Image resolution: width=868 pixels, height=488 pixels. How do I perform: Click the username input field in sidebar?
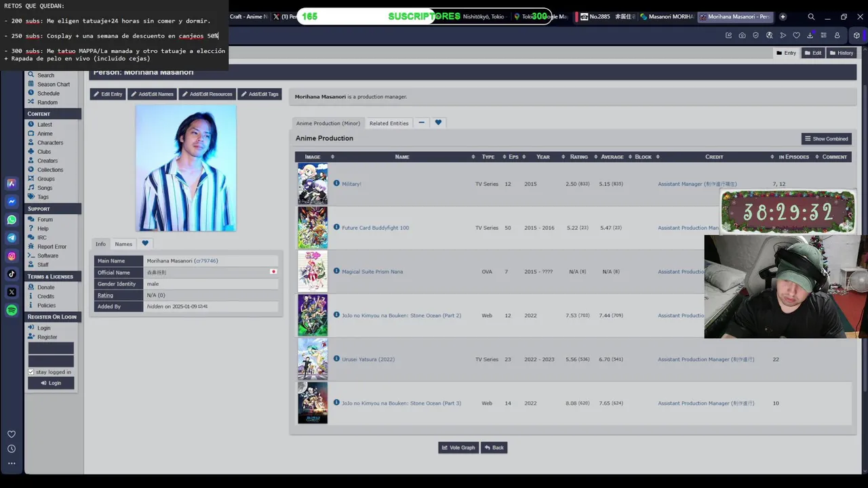coord(51,348)
